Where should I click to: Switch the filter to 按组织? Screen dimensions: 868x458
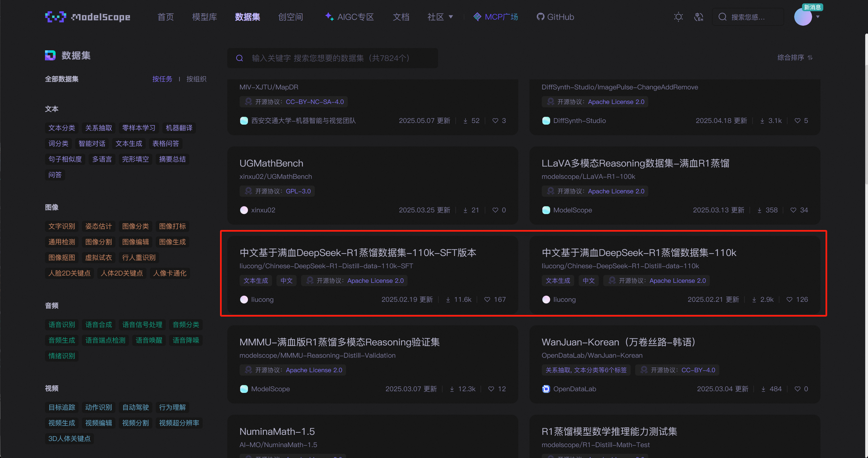click(197, 79)
